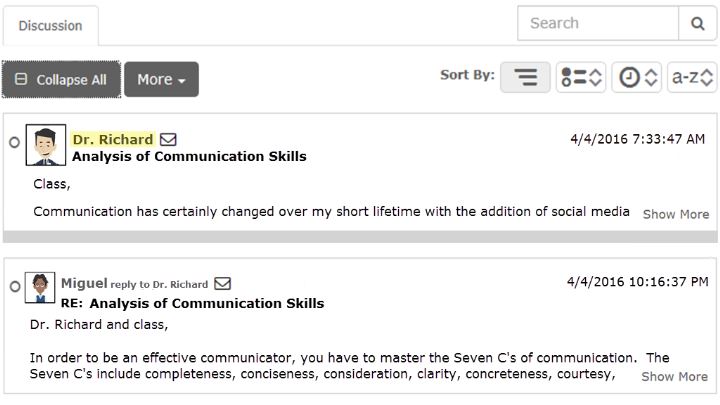Switch to the Discussion tab
720x405 pixels.
click(51, 26)
